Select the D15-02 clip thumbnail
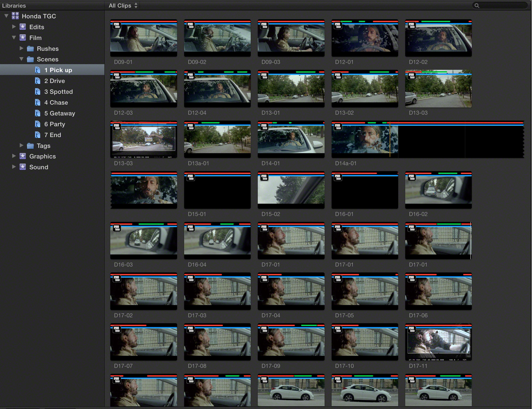Image resolution: width=532 pixels, height=409 pixels. point(291,190)
